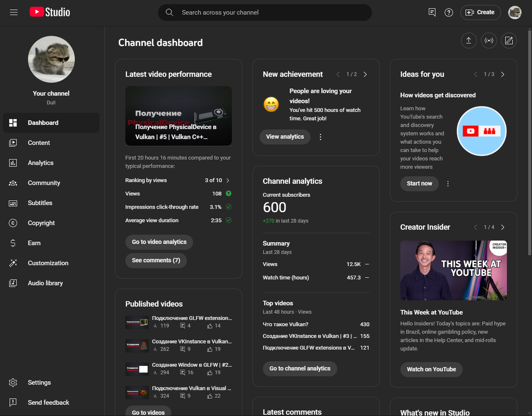Go to previous Creator Insider card
Screen dimensions: 532x416
click(475, 227)
